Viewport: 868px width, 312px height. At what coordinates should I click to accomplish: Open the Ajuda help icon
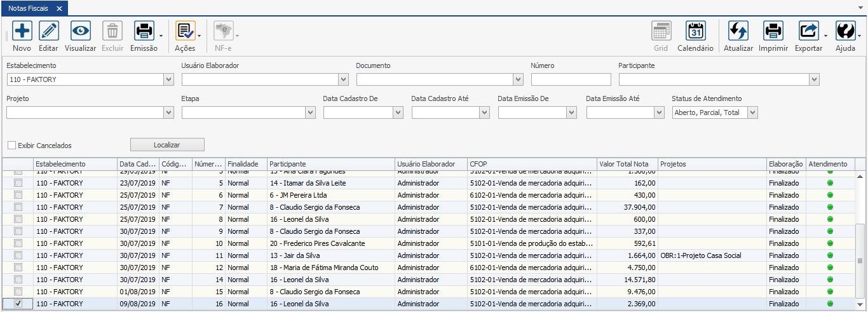[x=844, y=31]
